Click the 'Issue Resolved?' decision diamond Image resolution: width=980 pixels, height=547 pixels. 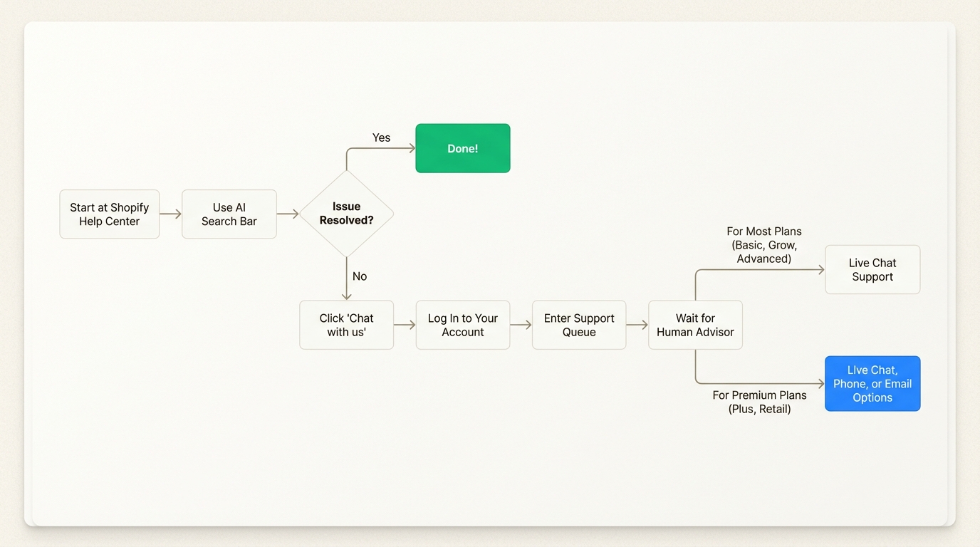346,213
